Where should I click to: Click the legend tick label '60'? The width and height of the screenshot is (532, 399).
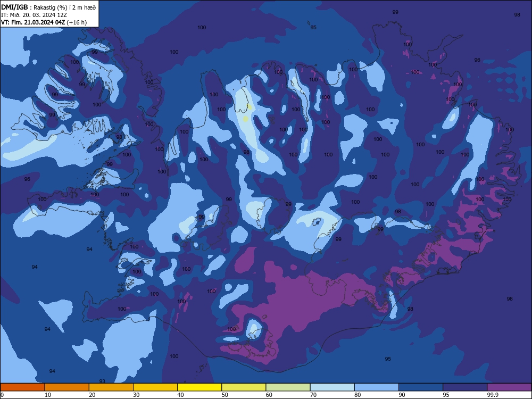point(269,395)
